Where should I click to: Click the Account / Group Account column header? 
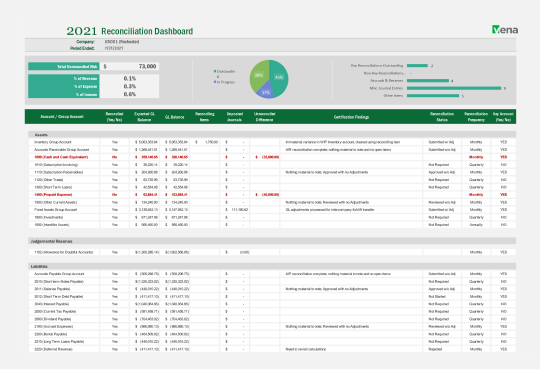[x=62, y=116]
